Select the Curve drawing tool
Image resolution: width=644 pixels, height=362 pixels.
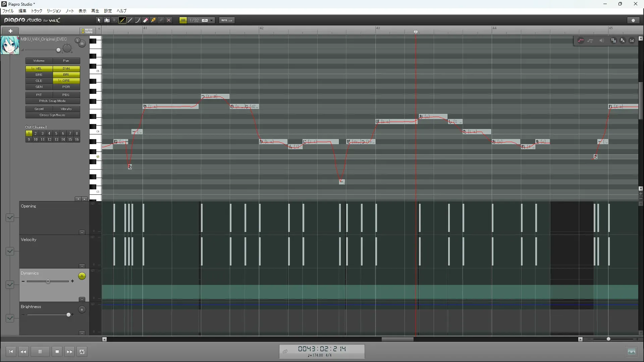coord(138,20)
